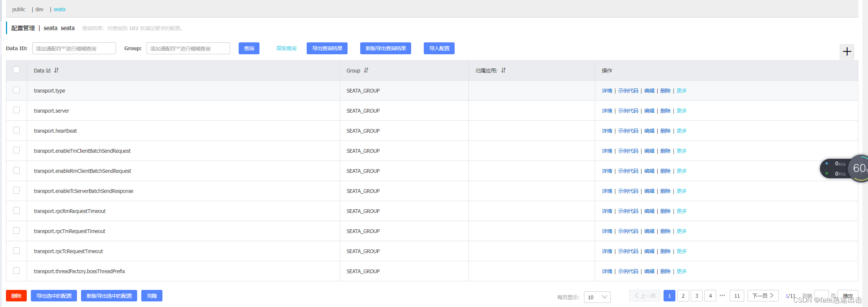The image size is (868, 307).
Task: Go to page 3 of results
Action: [697, 296]
